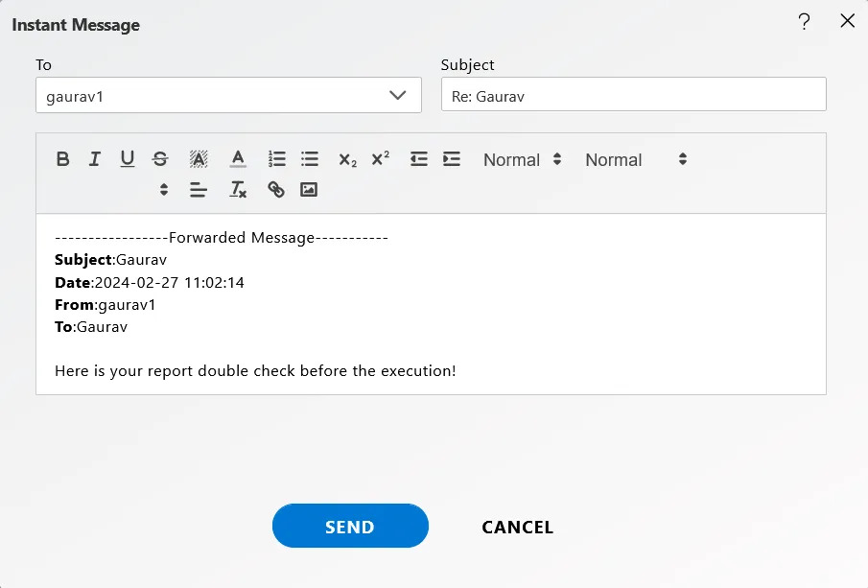Expand the To recipient dropdown
This screenshot has height=588, width=868.
(x=397, y=95)
